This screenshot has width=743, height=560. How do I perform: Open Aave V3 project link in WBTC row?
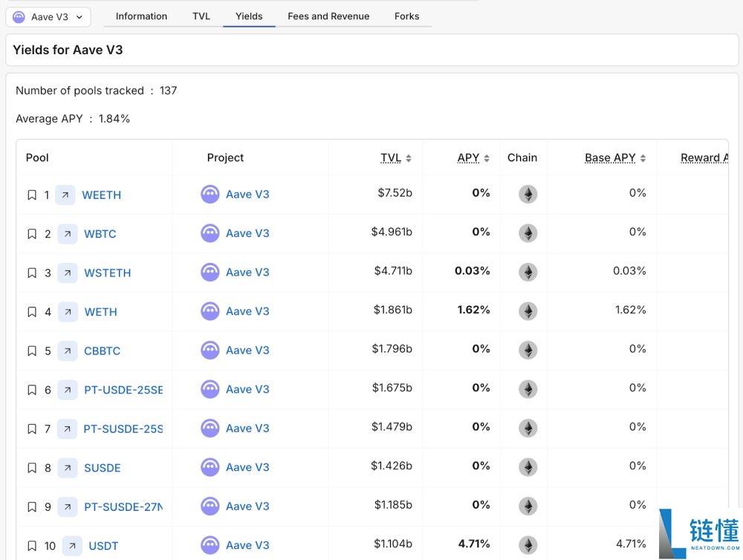pos(247,233)
